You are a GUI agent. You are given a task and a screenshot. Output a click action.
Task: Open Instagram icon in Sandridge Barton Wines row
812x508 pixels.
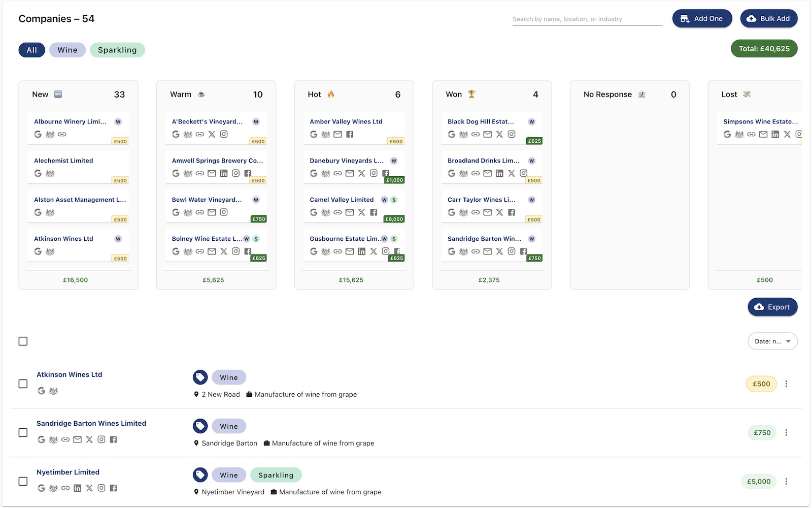(101, 440)
